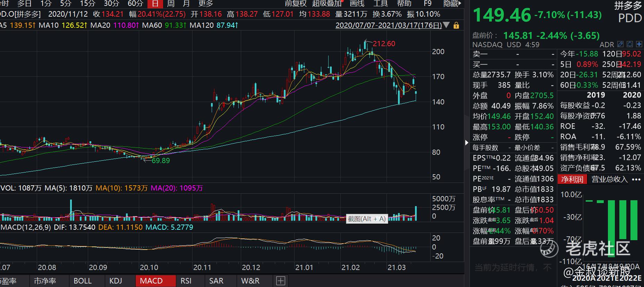The image size is (644, 287).
Task: Click the 最高 153.00 value
Action: click(x=499, y=127)
